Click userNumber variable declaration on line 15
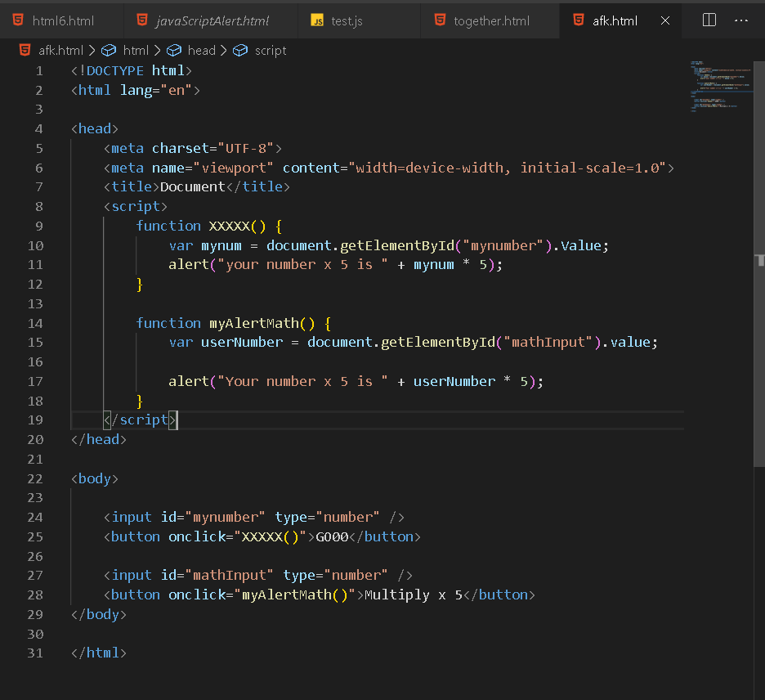Image resolution: width=765 pixels, height=700 pixels. click(x=241, y=342)
